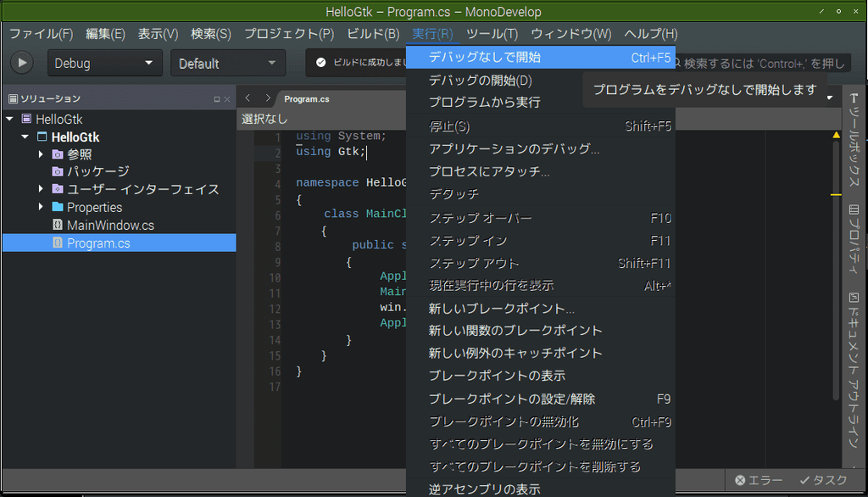
Task: Open the 検索(S) menu
Action: (x=211, y=34)
